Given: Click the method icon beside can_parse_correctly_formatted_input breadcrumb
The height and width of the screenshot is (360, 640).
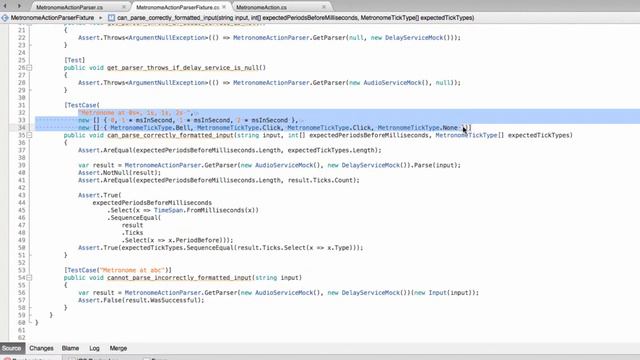Looking at the screenshot, I should pos(111,18).
